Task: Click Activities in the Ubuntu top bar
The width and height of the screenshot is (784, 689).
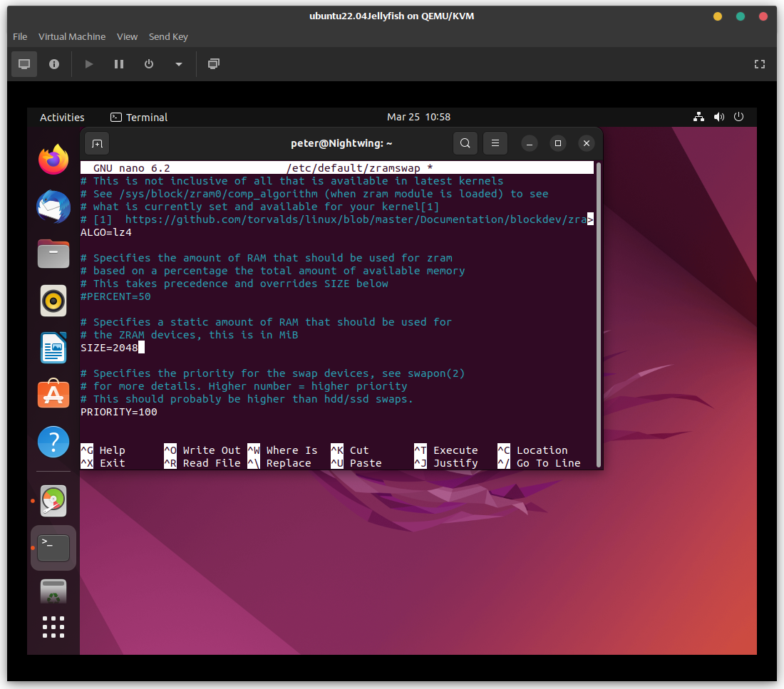Action: tap(62, 118)
